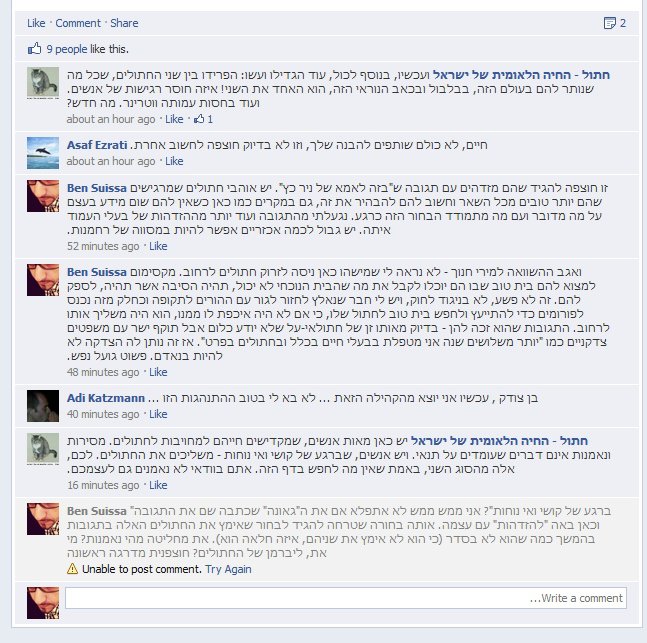Click Ben Suissa's avatar on 52 minutes comment
This screenshot has height=643, width=647.
pos(43,196)
